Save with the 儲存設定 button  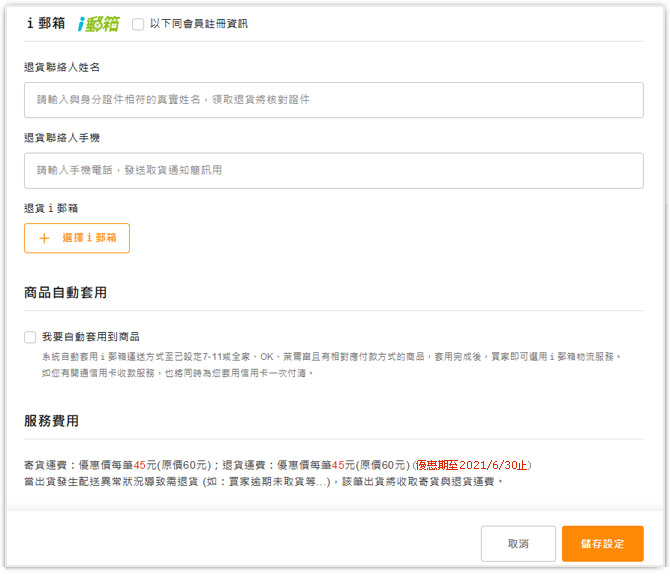[602, 543]
